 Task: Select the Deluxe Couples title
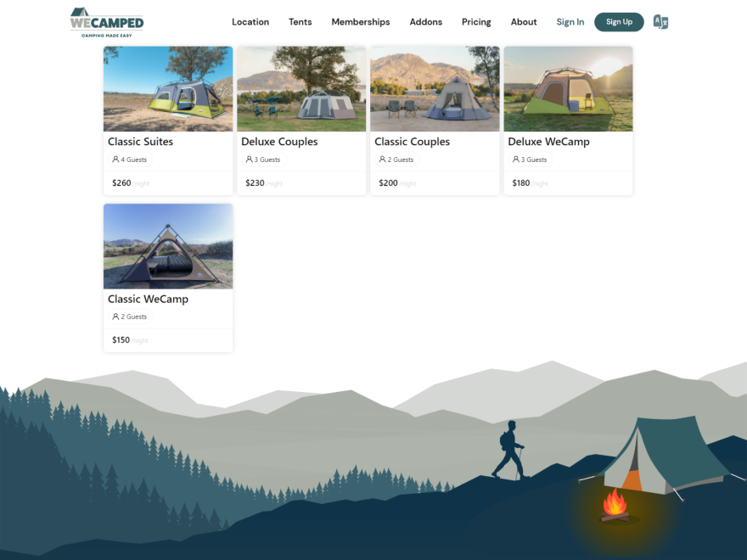point(279,142)
